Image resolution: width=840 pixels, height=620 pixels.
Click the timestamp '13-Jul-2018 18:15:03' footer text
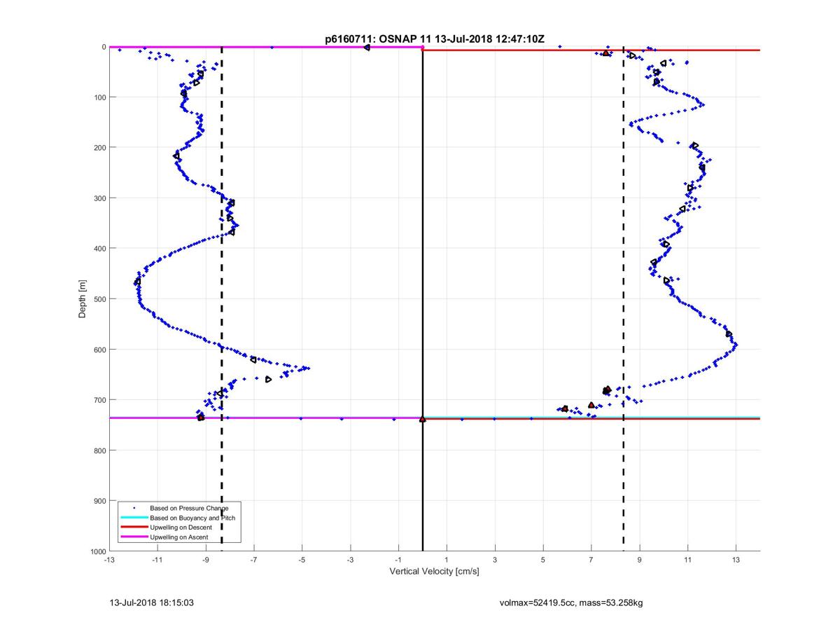click(151, 602)
